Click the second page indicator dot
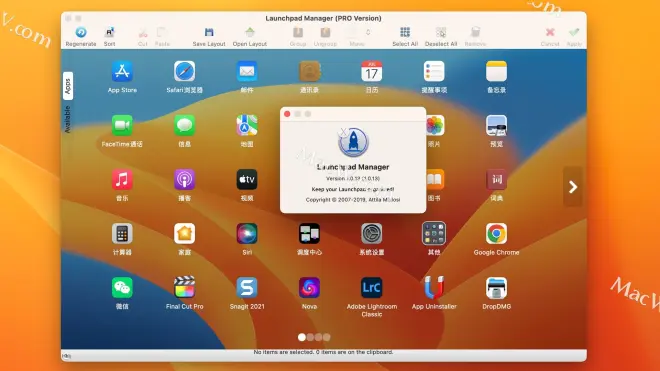This screenshot has height=371, width=660. (x=310, y=337)
